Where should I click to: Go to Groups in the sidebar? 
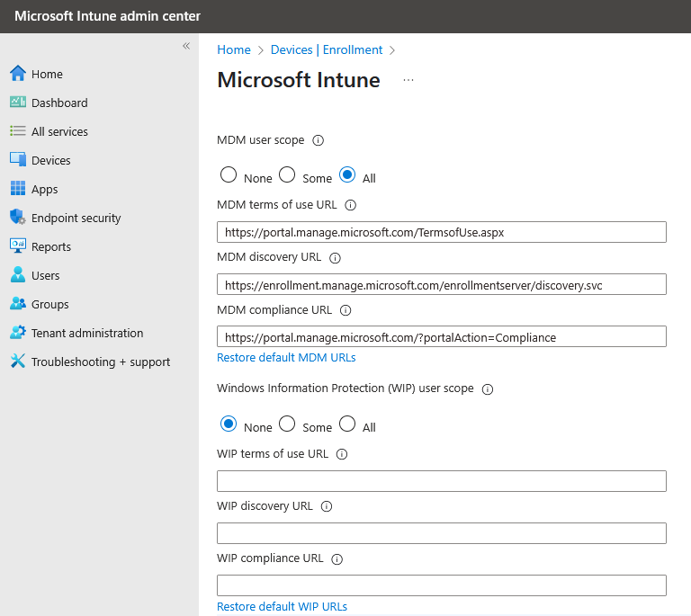[50, 304]
